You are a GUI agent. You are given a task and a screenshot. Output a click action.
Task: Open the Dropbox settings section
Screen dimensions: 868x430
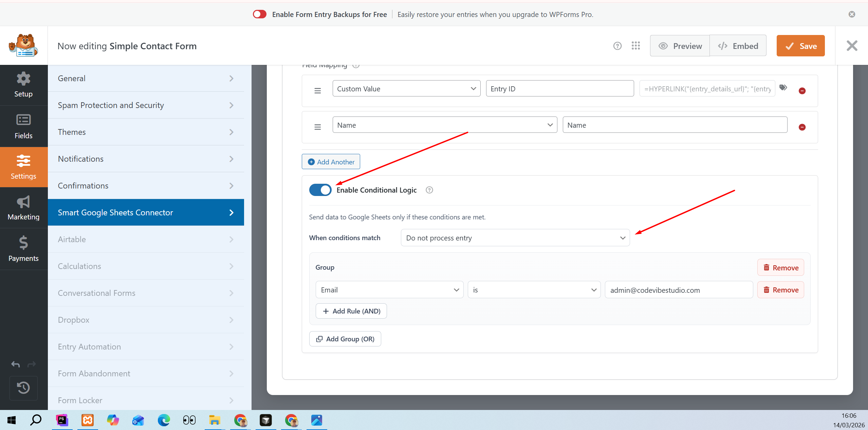146,320
